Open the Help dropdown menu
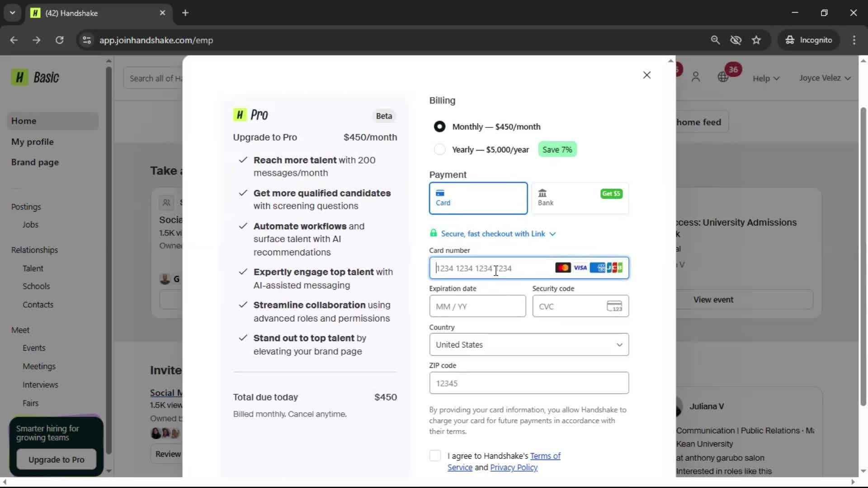The width and height of the screenshot is (868, 488). [x=766, y=78]
